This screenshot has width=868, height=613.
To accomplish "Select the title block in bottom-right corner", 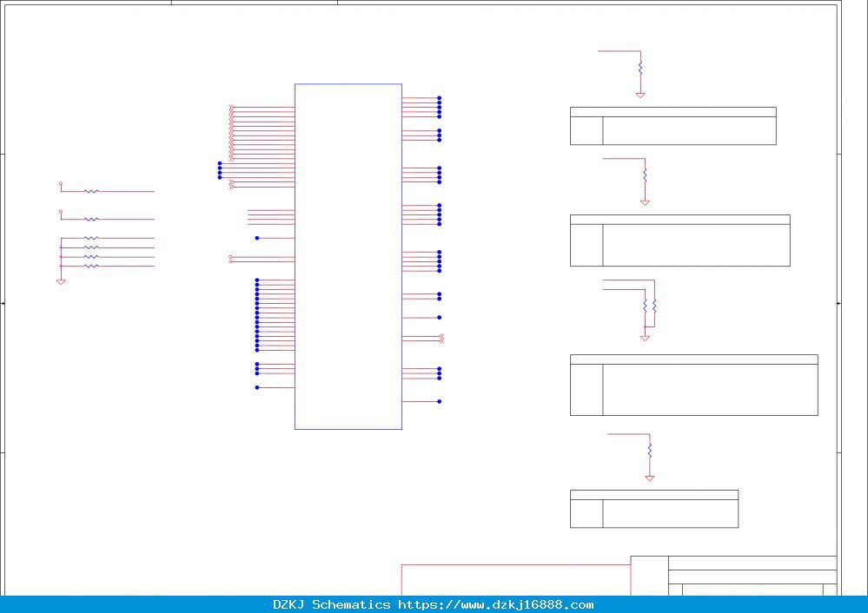I will point(733,576).
